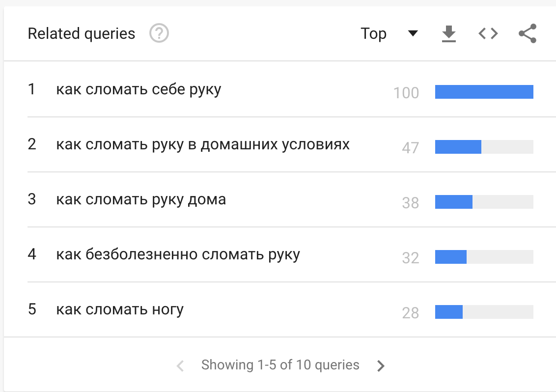Screen dimensions: 556x392
Task: Go to next page of queries
Action: tap(381, 365)
